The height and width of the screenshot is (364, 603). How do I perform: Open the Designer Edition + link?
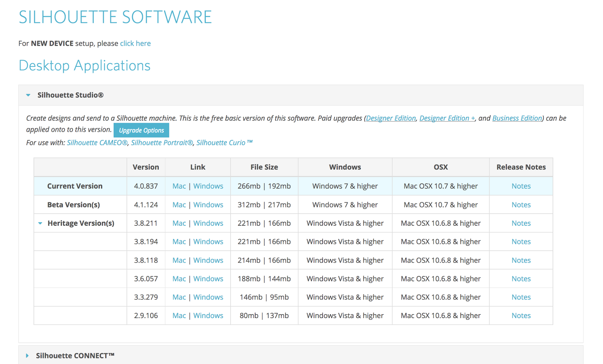[446, 118]
